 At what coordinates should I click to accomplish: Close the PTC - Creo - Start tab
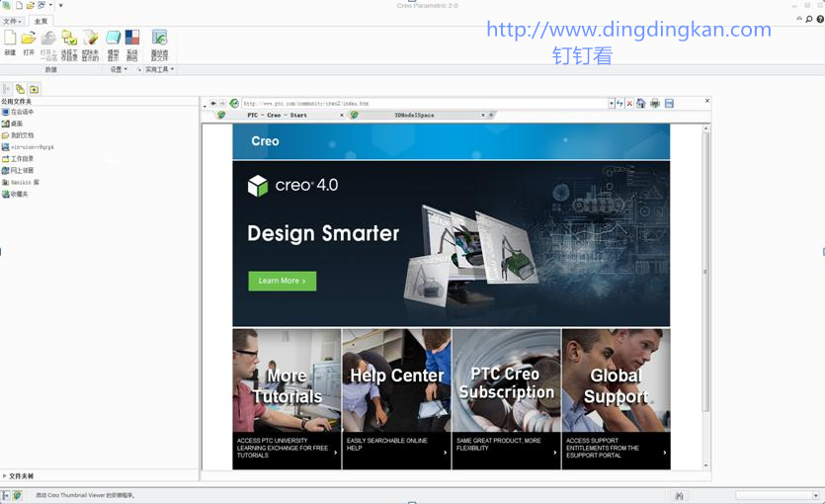(x=342, y=116)
